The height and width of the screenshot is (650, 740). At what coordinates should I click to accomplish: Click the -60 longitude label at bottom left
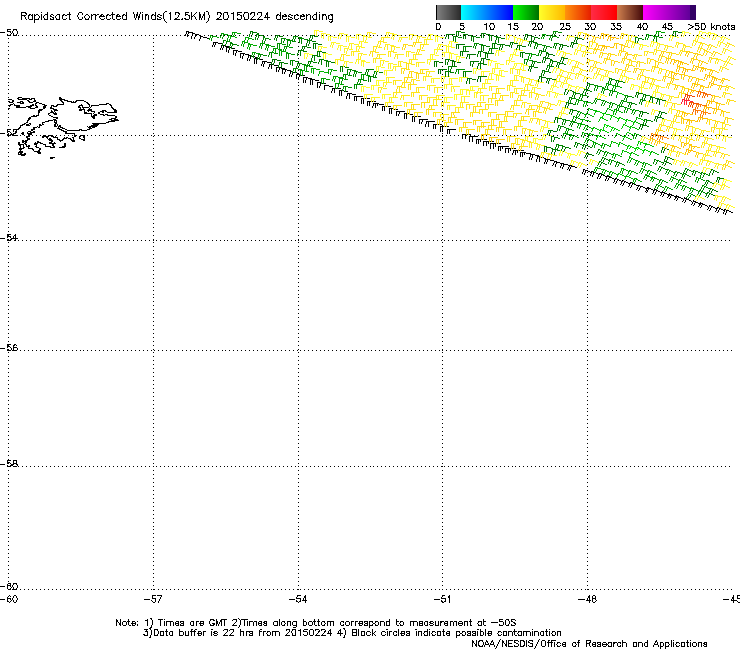[x=9, y=599]
